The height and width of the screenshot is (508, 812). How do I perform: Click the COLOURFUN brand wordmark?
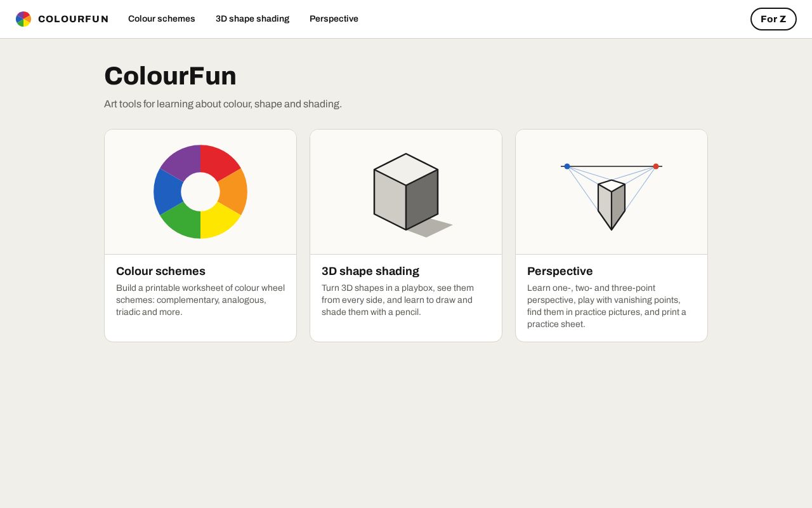point(73,19)
